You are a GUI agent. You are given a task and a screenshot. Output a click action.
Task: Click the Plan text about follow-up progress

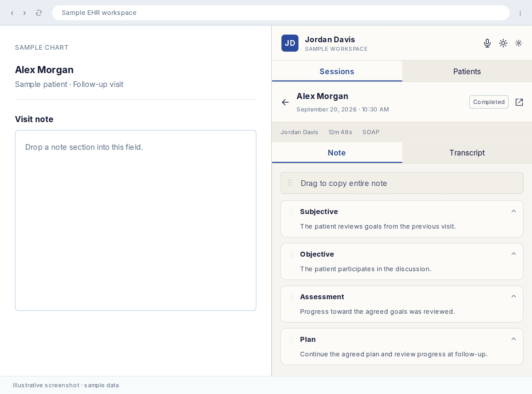394,354
